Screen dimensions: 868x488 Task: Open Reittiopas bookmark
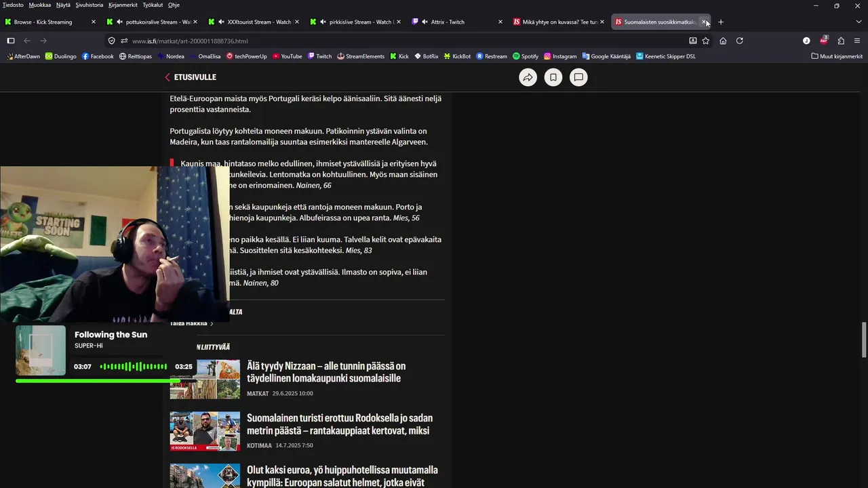point(135,56)
